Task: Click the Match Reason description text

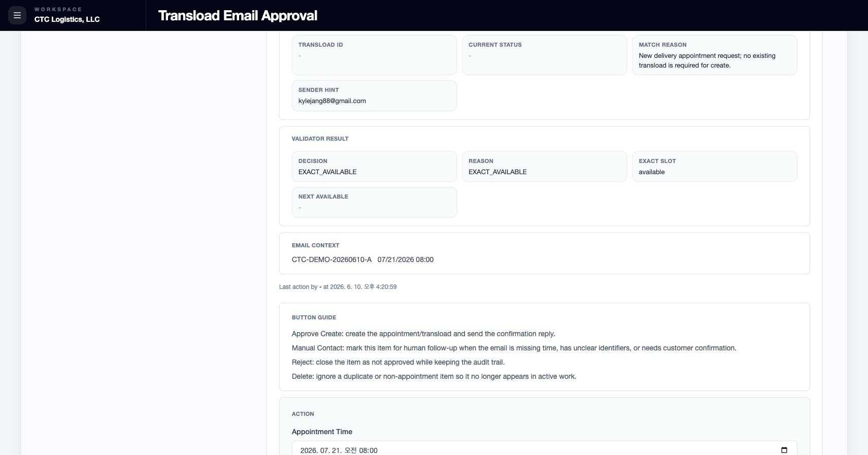Action: click(x=707, y=60)
